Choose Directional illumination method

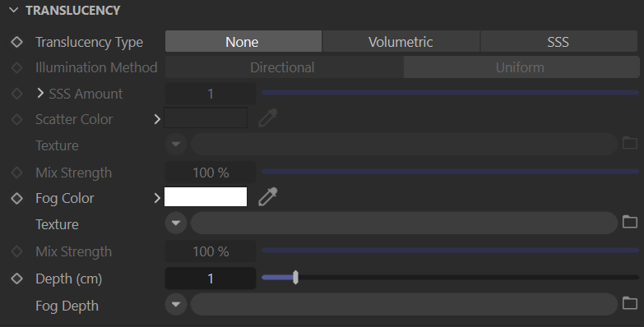[284, 67]
